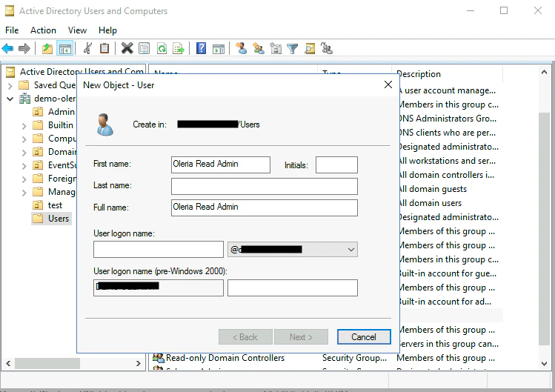Click the Up one level folder icon
555x392 pixels.
click(47, 48)
